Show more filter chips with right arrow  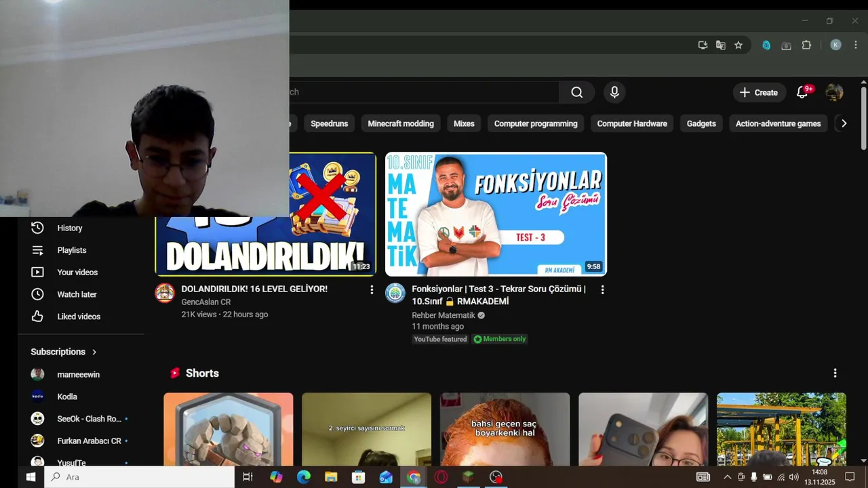tap(844, 123)
